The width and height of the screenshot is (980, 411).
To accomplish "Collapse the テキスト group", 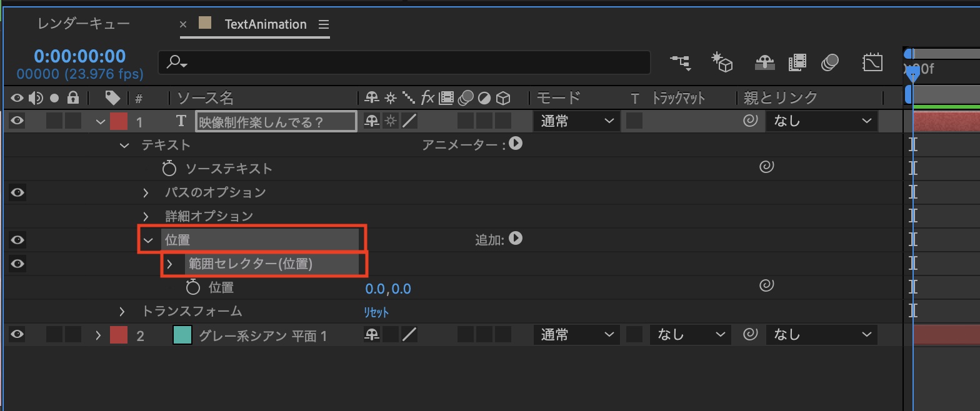I will pos(124,145).
